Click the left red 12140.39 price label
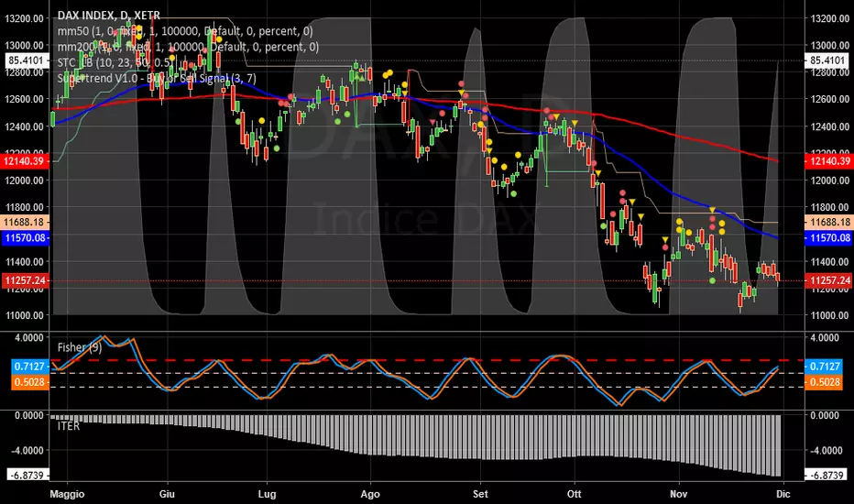This screenshot has width=854, height=504. pos(25,160)
